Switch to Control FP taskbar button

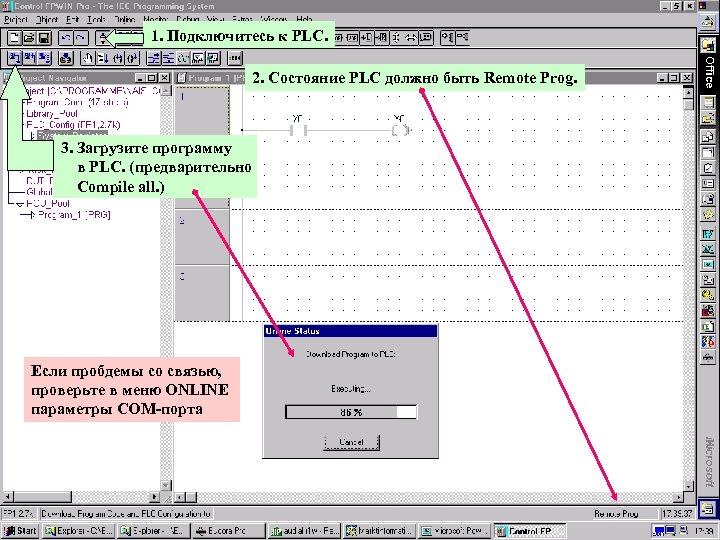coord(530,531)
